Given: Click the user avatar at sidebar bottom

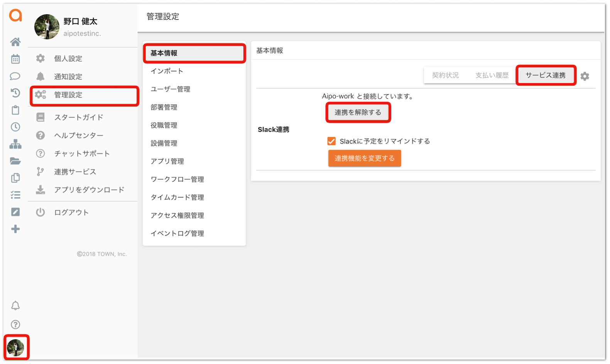Looking at the screenshot, I should [x=16, y=348].
